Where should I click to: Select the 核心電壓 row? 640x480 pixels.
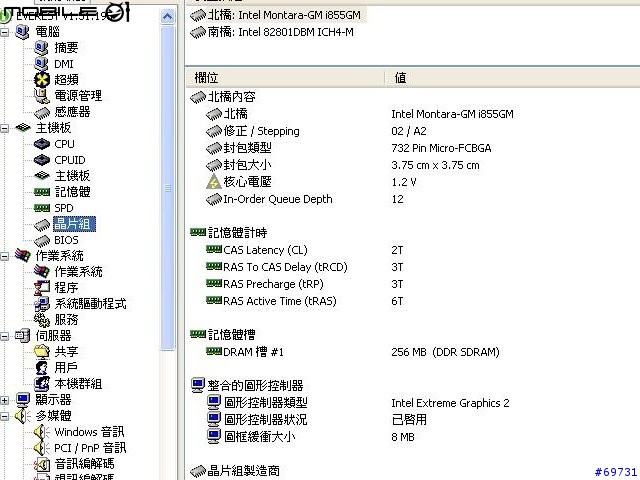[x=412, y=182]
